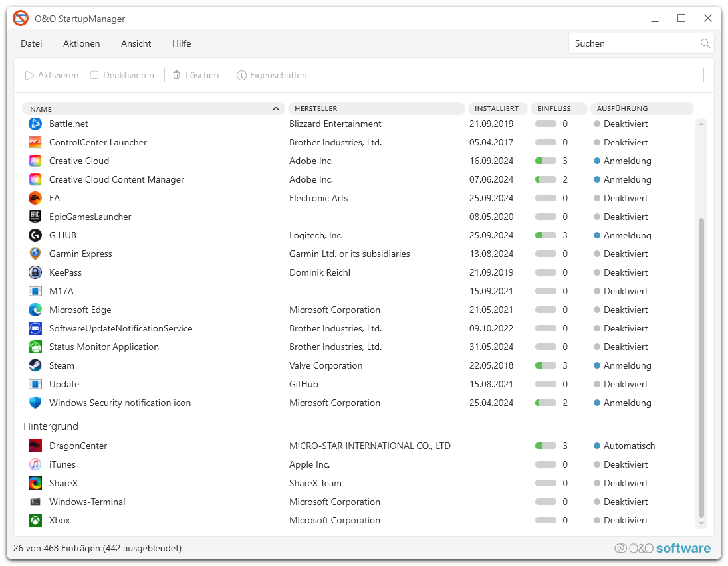This screenshot has width=728, height=566.
Task: Select the Steam icon
Action: tap(35, 365)
